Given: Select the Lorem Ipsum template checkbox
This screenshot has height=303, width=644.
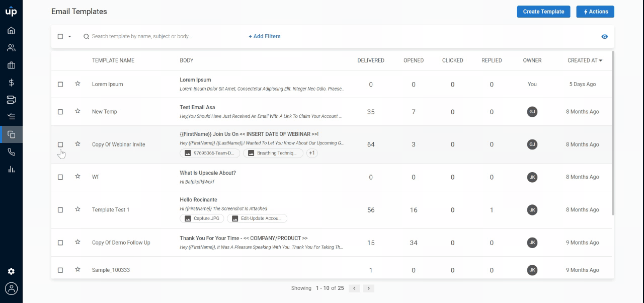Looking at the screenshot, I should 60,85.
